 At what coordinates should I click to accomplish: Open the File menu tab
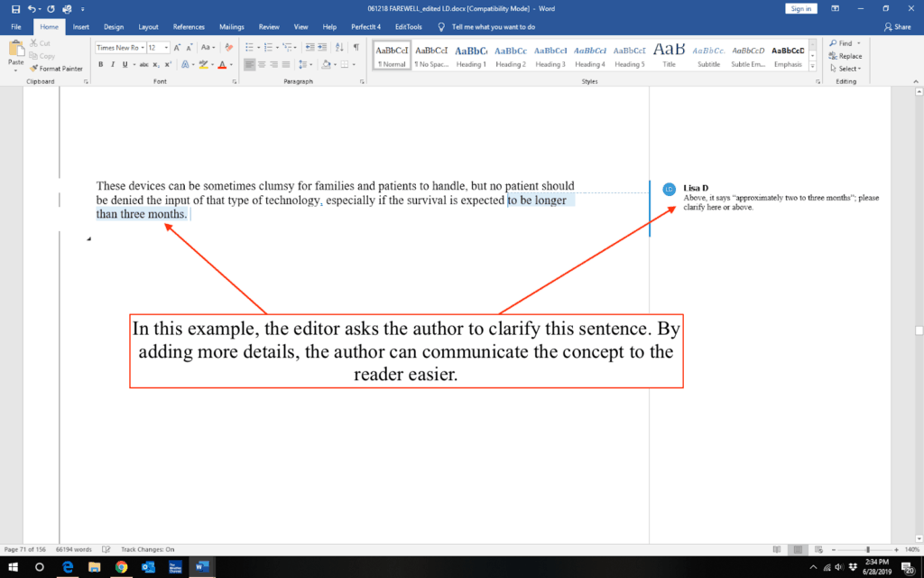(16, 26)
